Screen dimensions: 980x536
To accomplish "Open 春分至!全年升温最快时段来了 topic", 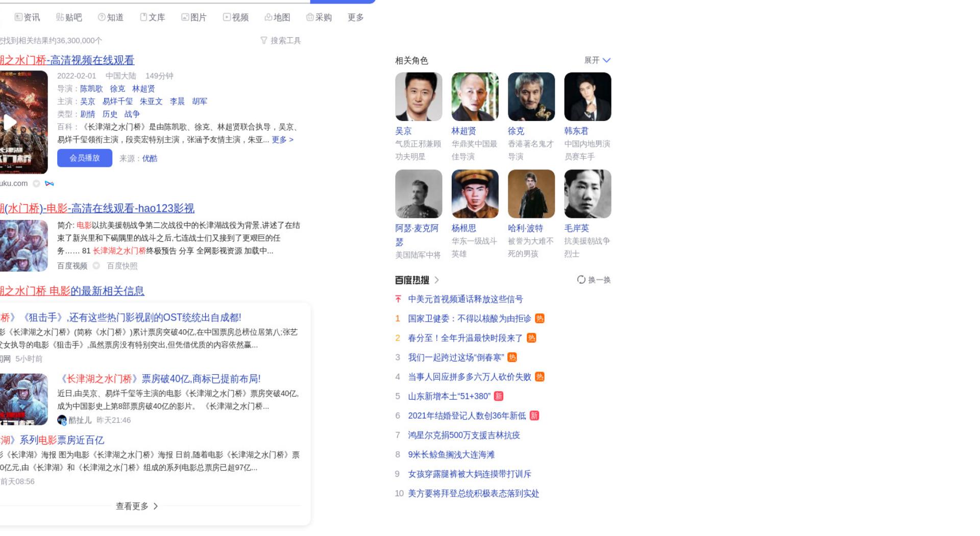I will point(465,338).
